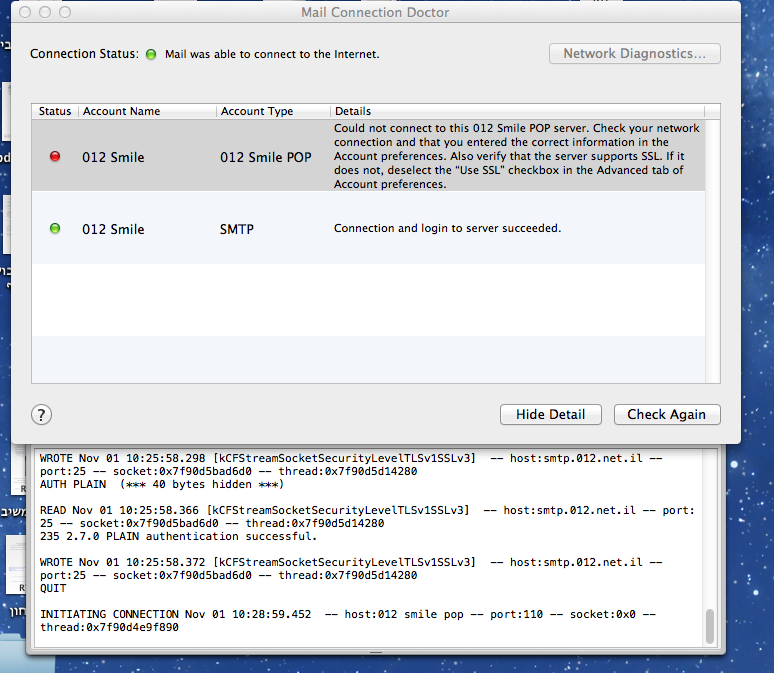The height and width of the screenshot is (673, 774).
Task: Select '012 Smile' in SMTP account row
Action: 113,229
